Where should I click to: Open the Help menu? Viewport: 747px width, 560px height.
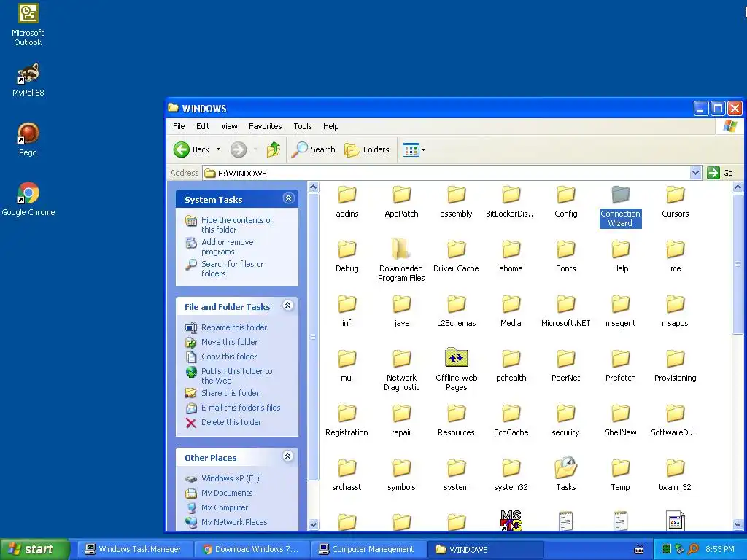tap(330, 126)
